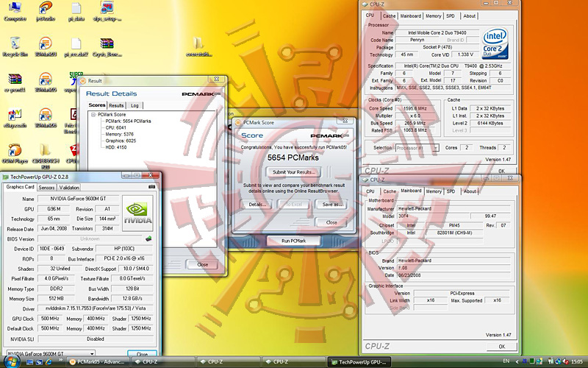Screen dimensions: 588x368
Task: Click the EN language indicator
Action: click(506, 361)
